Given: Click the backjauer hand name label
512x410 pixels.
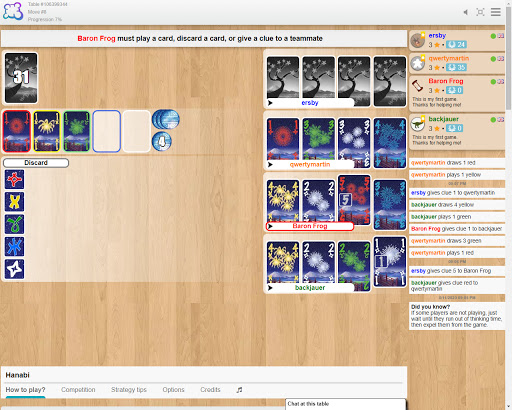Looking at the screenshot, I should tap(310, 287).
